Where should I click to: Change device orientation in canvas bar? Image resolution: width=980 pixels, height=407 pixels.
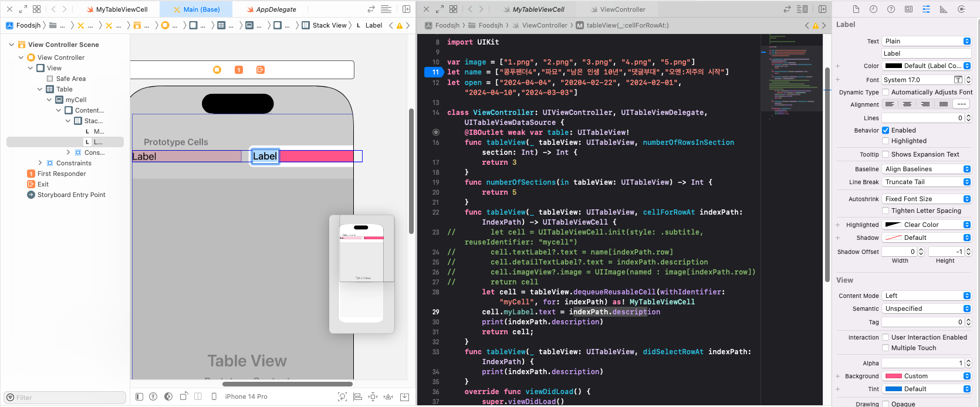[184, 396]
